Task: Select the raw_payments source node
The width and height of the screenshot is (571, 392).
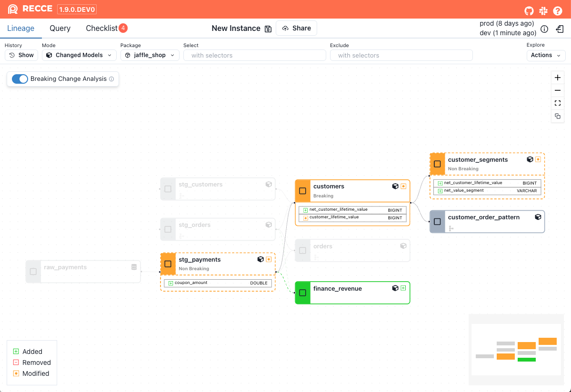Action: (x=83, y=271)
